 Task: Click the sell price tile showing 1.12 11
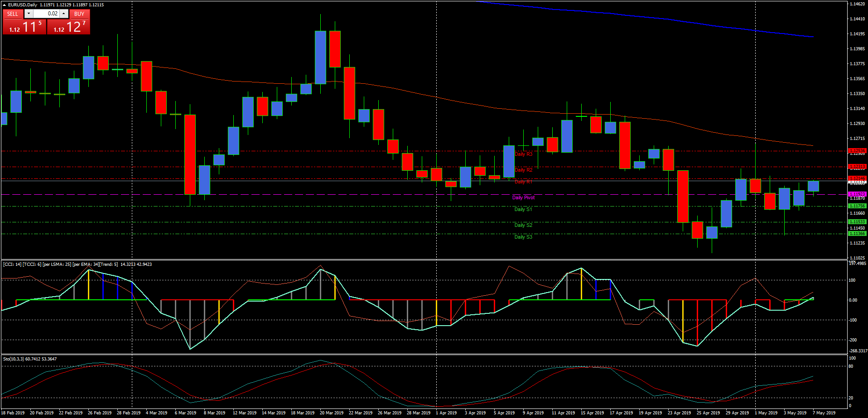point(24,27)
